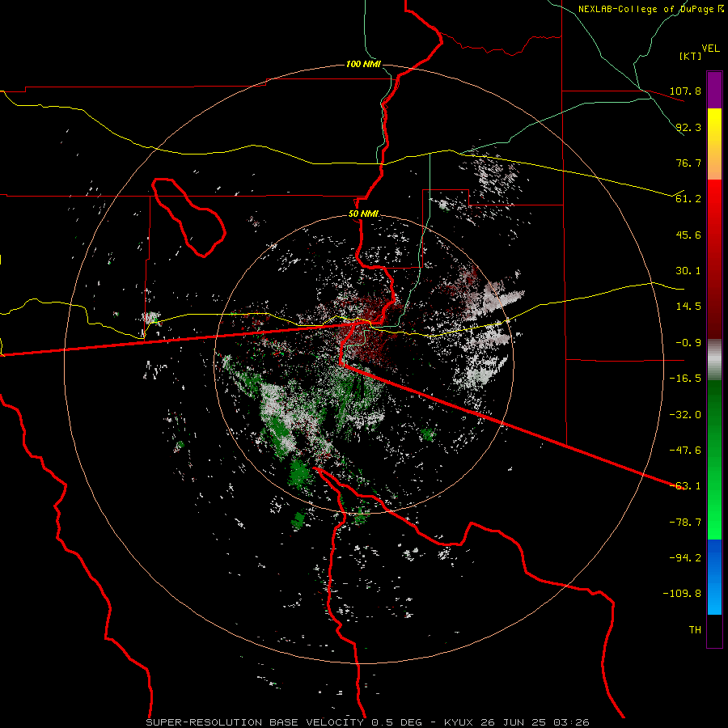728x728 pixels.
Task: Select the -47.6 velocity scale value
Action: pos(686,451)
